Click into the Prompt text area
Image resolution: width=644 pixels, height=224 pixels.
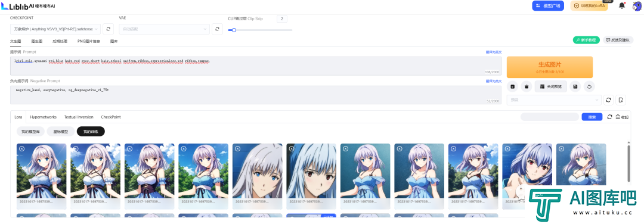point(255,66)
